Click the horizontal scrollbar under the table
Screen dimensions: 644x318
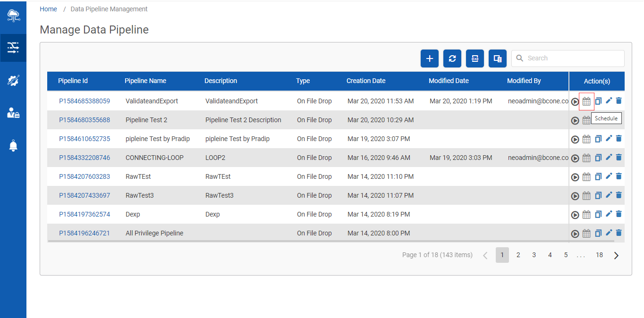(331, 241)
